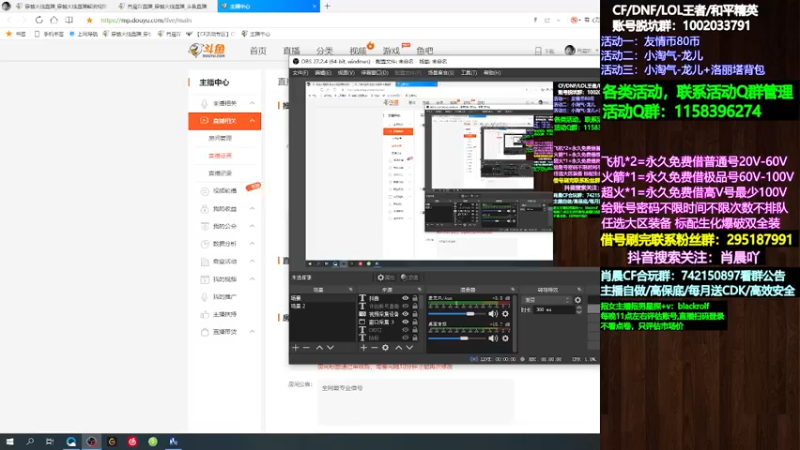Go to 首页 in Douyu navigation

pos(258,51)
